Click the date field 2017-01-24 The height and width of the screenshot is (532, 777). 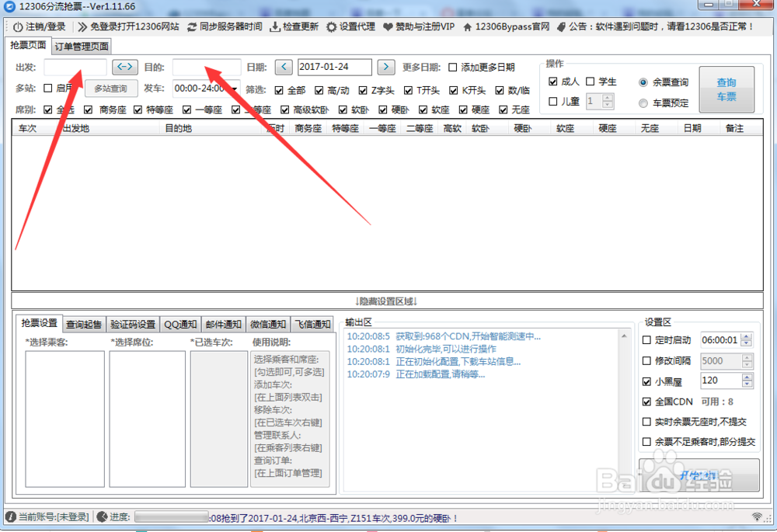[x=334, y=67]
